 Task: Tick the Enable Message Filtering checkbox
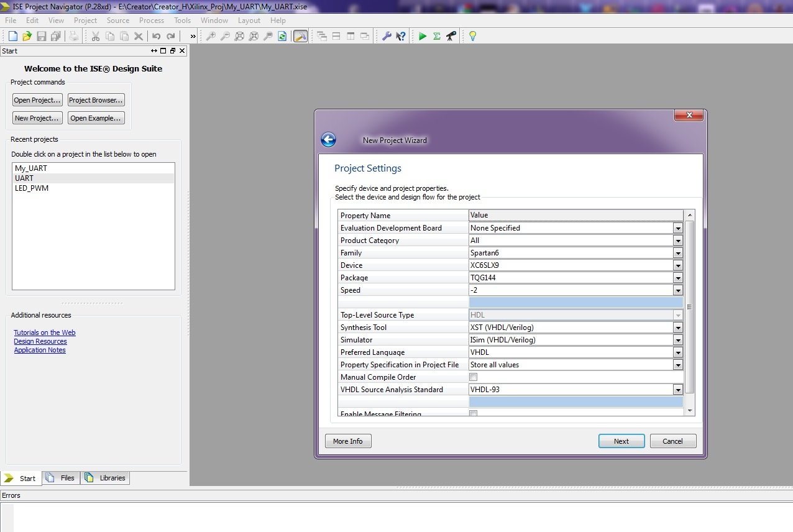point(474,414)
